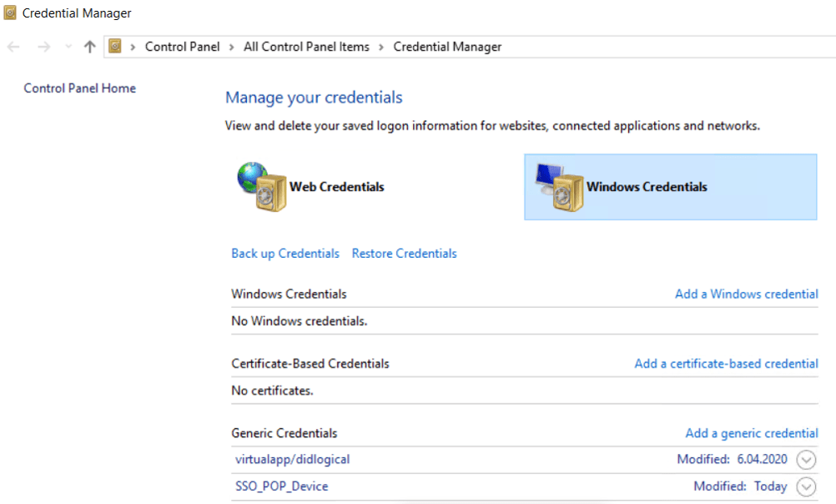Open the virtualapp/didlogical credential entry
This screenshot has width=836, height=504.
pyautogui.click(x=293, y=459)
